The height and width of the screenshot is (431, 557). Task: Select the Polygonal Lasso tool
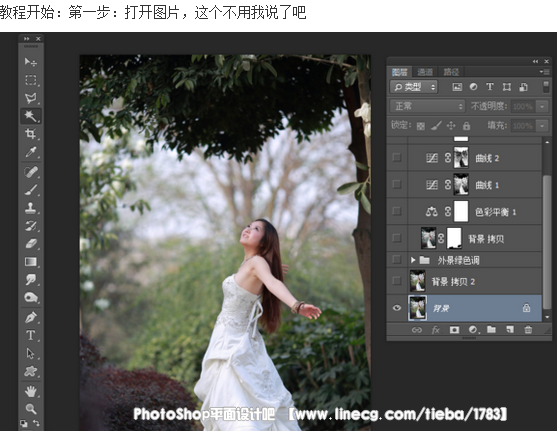pos(31,98)
